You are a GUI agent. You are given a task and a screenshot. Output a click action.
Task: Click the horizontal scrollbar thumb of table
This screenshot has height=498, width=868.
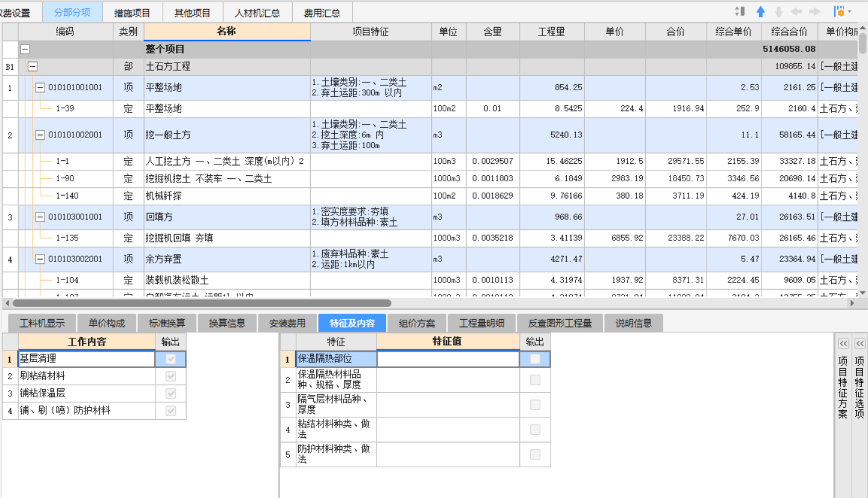(x=202, y=303)
